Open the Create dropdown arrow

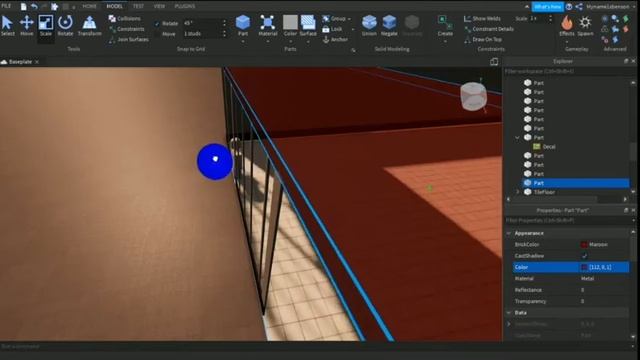[445, 42]
